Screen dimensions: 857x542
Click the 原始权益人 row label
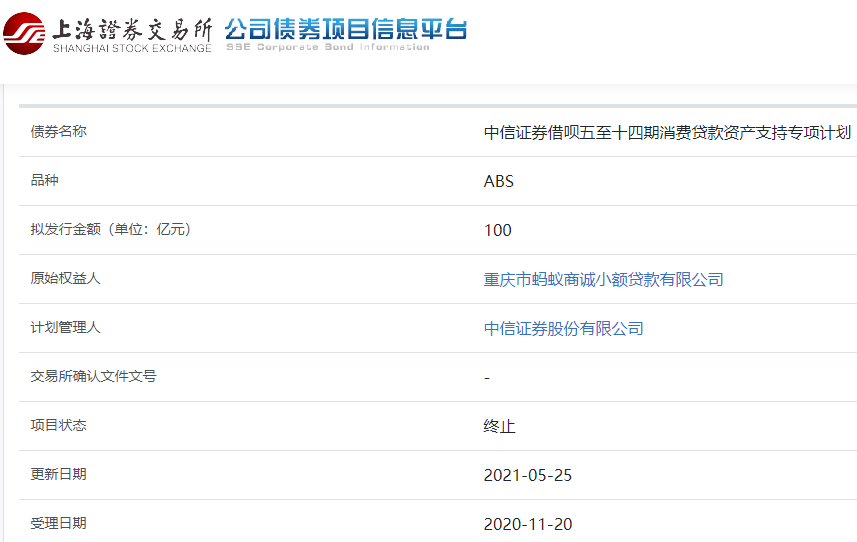66,279
